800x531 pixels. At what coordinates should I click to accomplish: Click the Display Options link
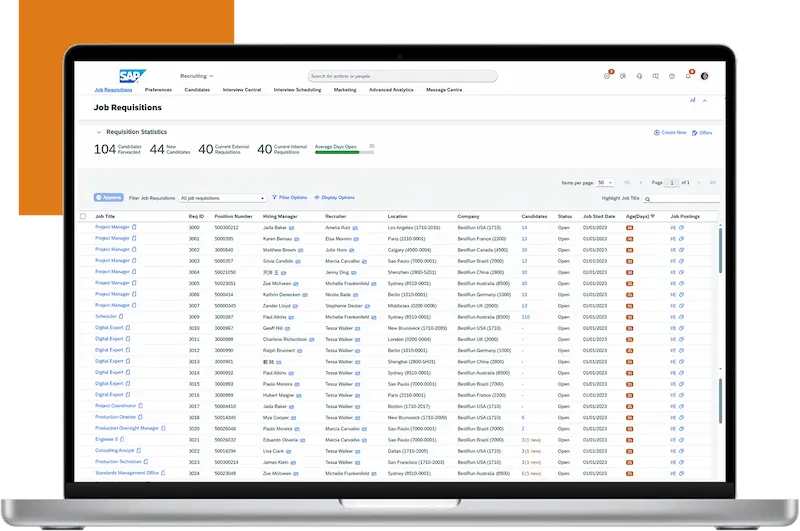point(334,198)
